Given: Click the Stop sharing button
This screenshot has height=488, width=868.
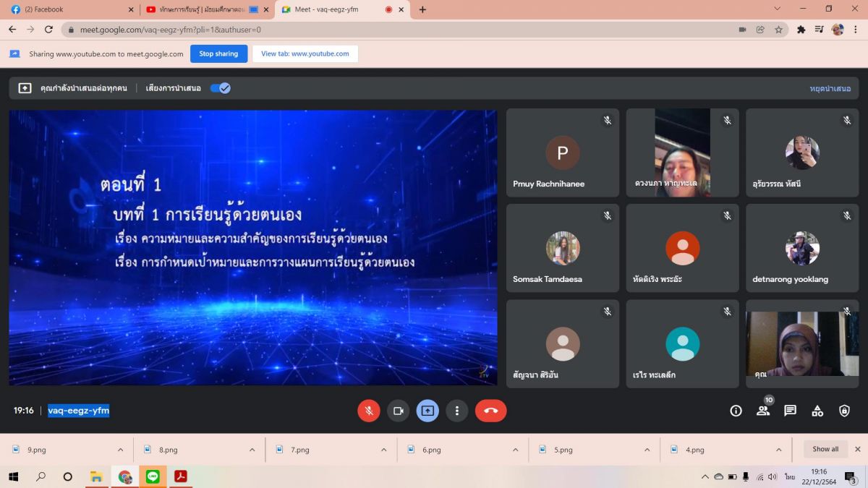Looking at the screenshot, I should 218,53.
